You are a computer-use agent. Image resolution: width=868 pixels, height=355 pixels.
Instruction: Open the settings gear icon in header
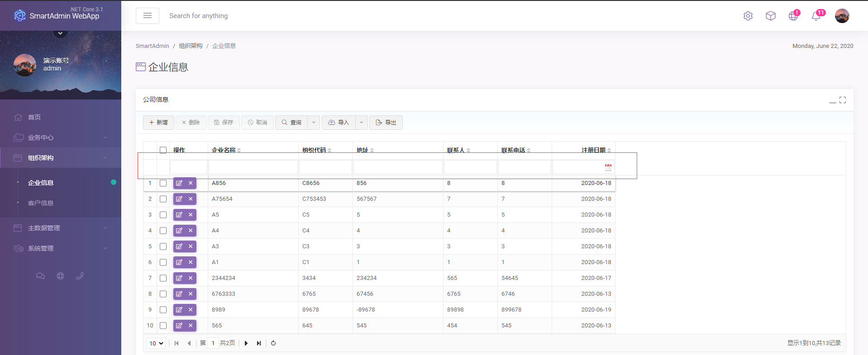[748, 16]
